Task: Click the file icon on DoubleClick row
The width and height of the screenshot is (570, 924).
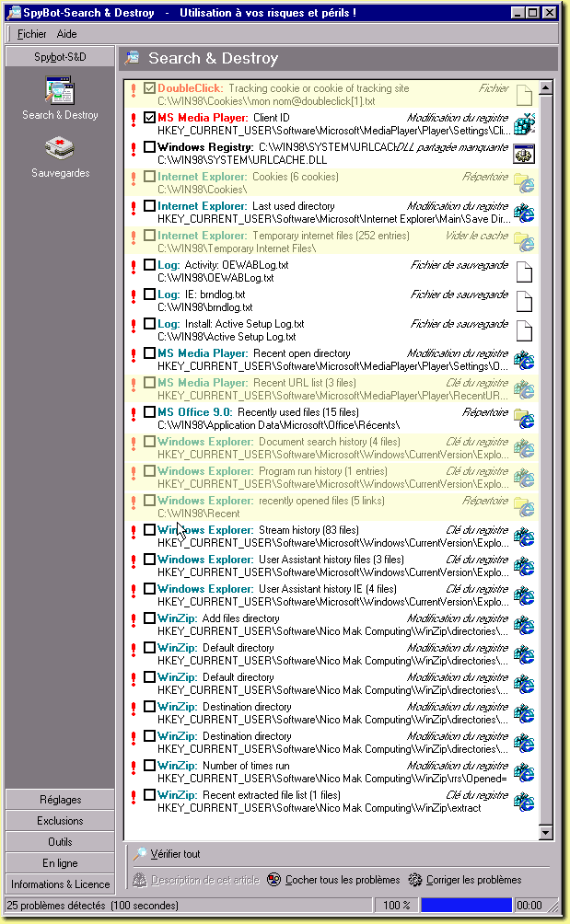Action: 524,94
